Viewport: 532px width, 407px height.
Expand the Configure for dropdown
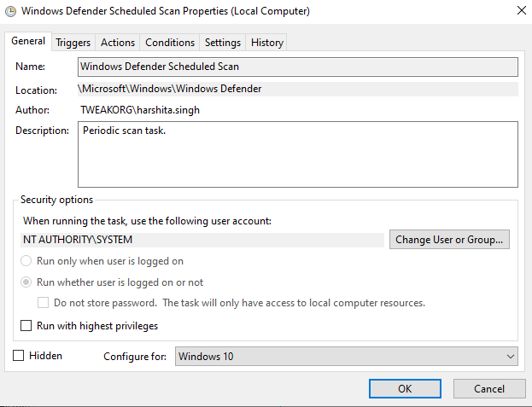click(347, 357)
